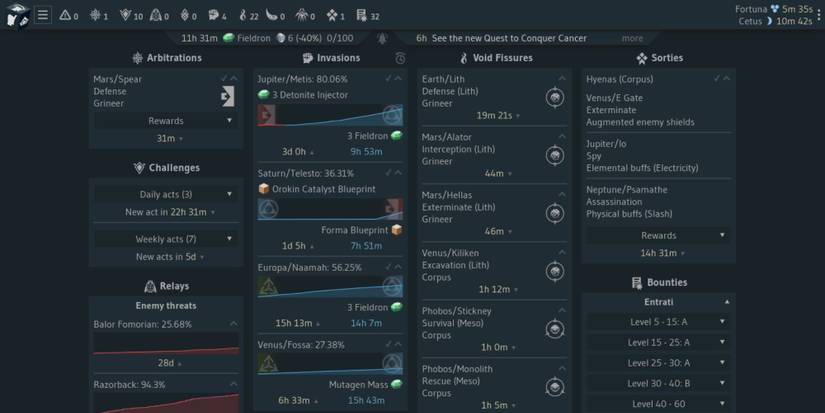This screenshot has width=825, height=413.
Task: Toggle the 14h 31m sortie timer display
Action: tap(662, 253)
